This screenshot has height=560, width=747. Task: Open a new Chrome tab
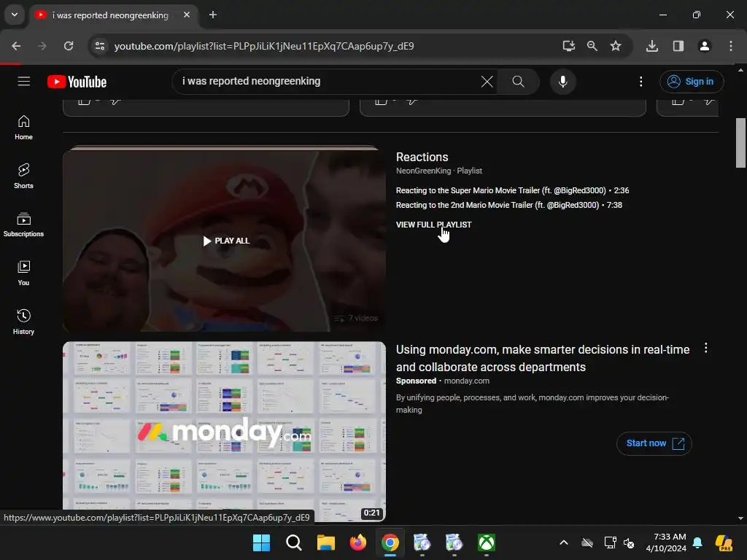click(213, 15)
